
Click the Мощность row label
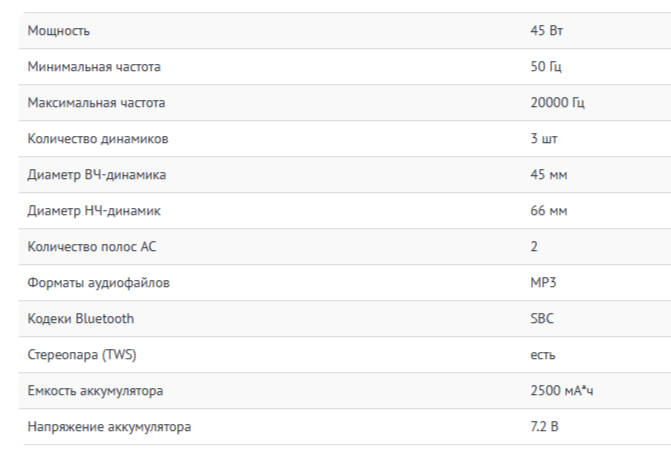59,31
